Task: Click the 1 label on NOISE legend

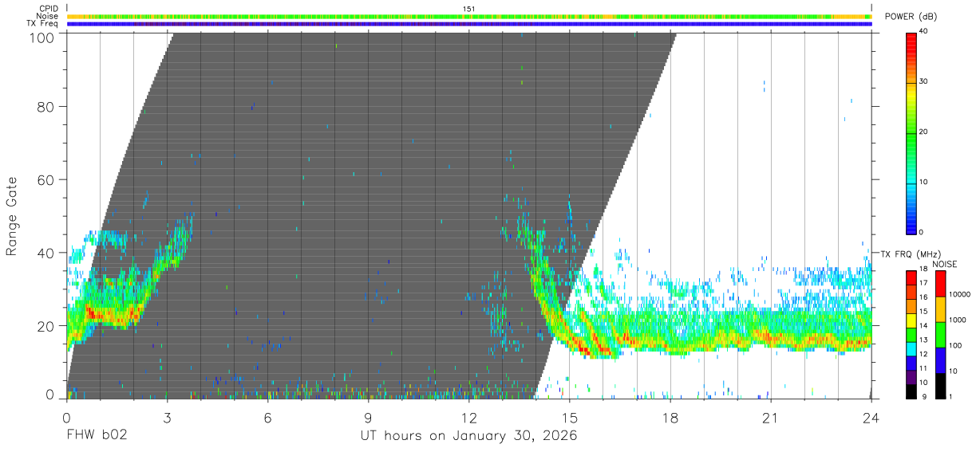Action: coord(951,396)
